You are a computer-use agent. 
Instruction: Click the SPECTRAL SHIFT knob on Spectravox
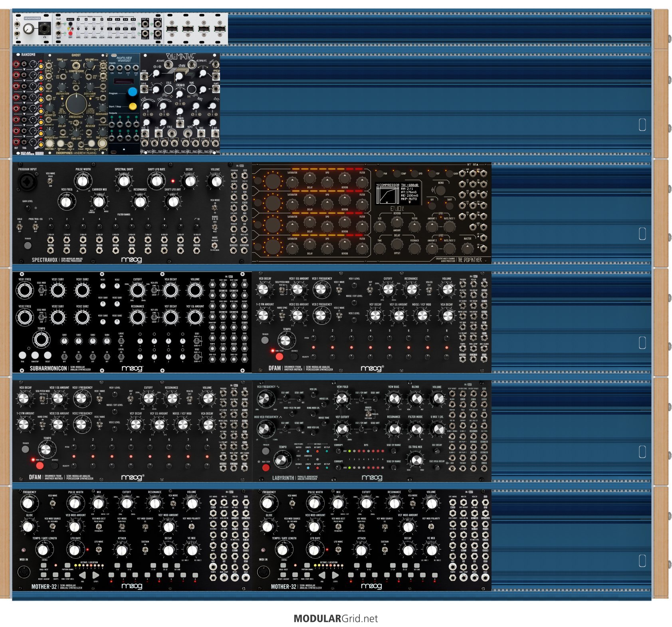124,181
